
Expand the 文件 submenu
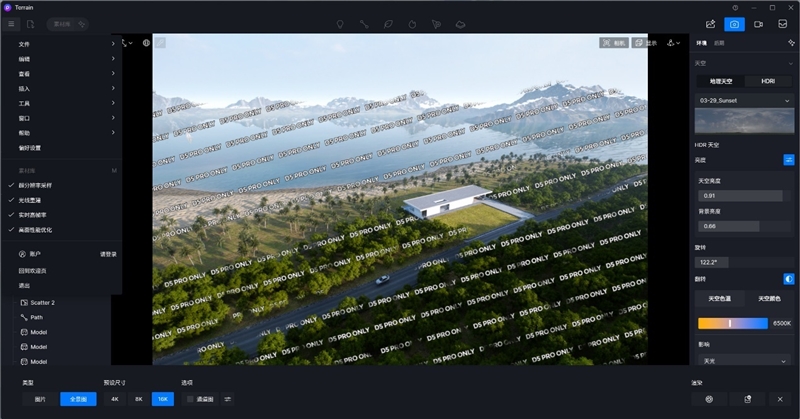coord(60,44)
